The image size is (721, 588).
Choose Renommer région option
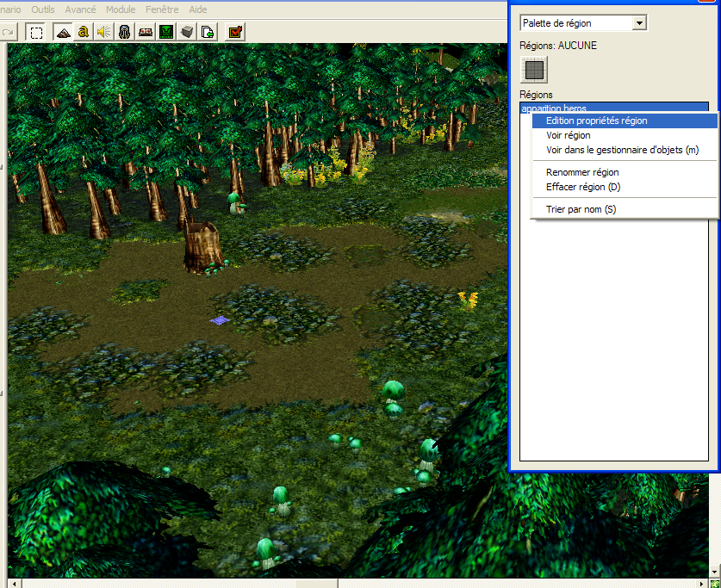point(582,172)
